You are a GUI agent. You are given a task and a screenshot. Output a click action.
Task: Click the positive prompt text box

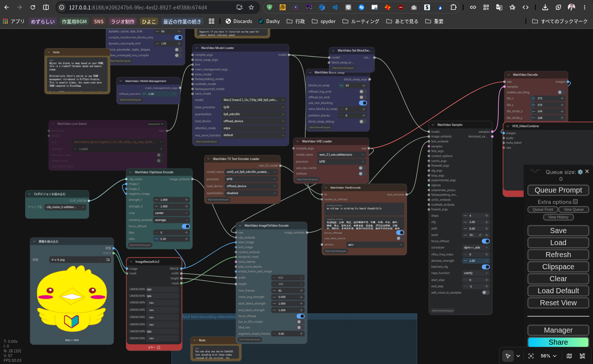point(364,209)
